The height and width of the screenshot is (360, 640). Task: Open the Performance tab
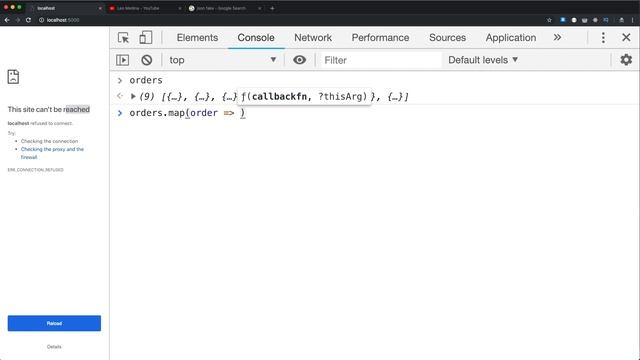coord(380,38)
